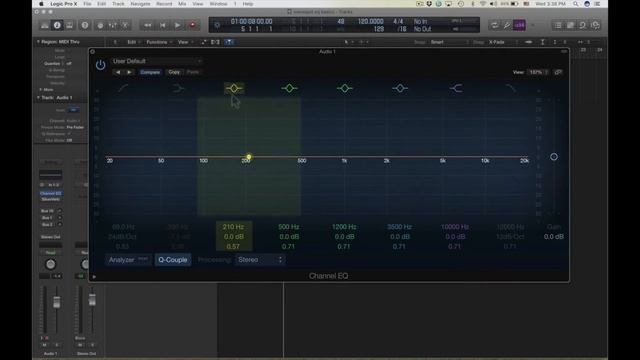Screen dimensions: 640x360
Task: Click the yellow EQ node at 200 Hz
Action: 249,156
